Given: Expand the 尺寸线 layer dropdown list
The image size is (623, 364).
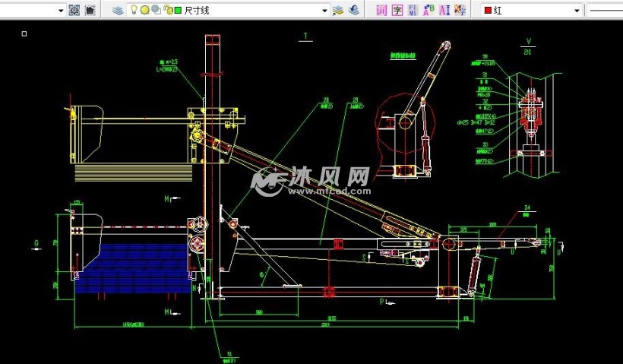Looking at the screenshot, I should point(324,11).
